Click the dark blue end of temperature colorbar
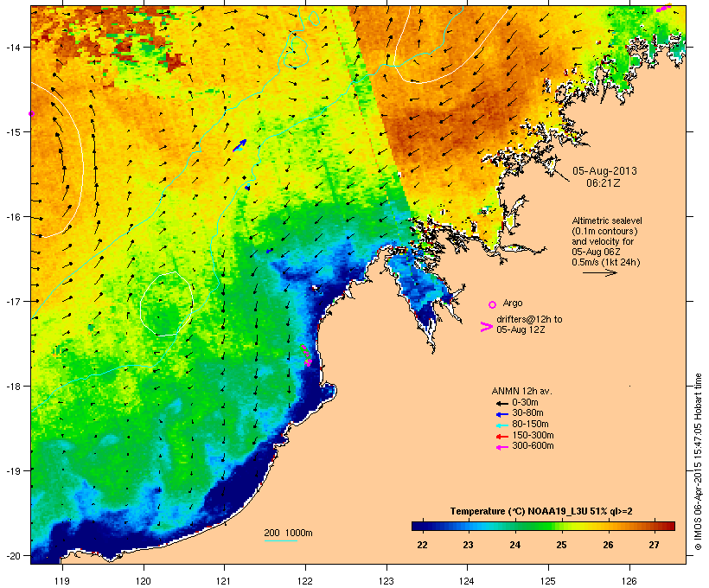Image resolution: width=709 pixels, height=588 pixels. point(418,526)
